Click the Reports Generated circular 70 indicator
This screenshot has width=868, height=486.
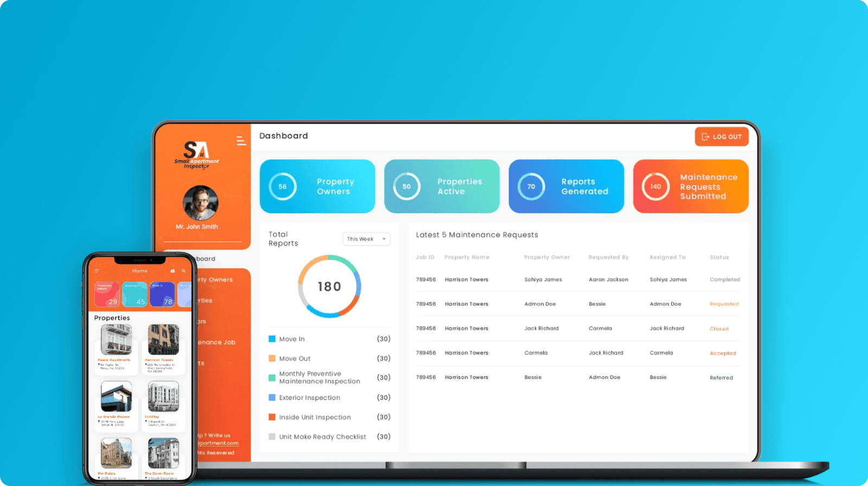[x=531, y=187]
